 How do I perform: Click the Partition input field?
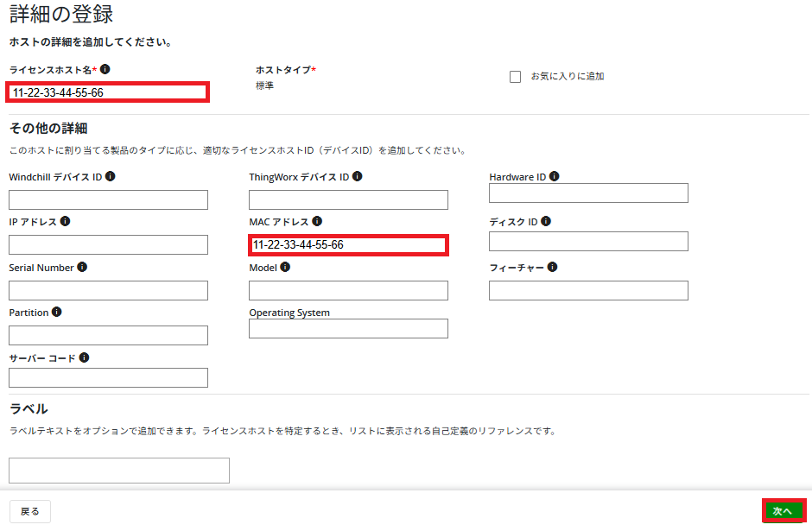point(108,335)
